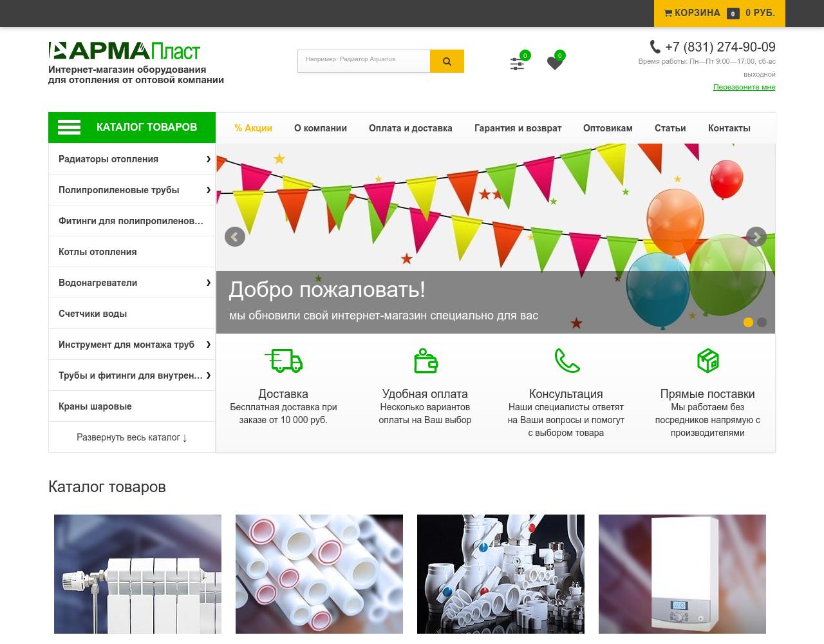Click the search field with Радиатор Aquarius placeholder

click(x=364, y=61)
